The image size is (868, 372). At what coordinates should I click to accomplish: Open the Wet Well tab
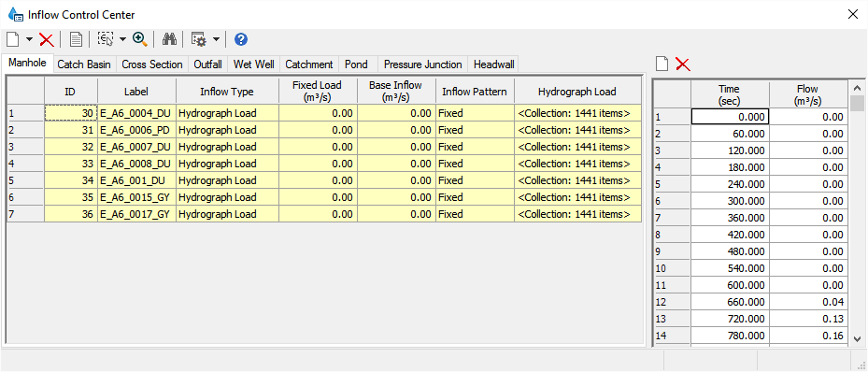[253, 64]
